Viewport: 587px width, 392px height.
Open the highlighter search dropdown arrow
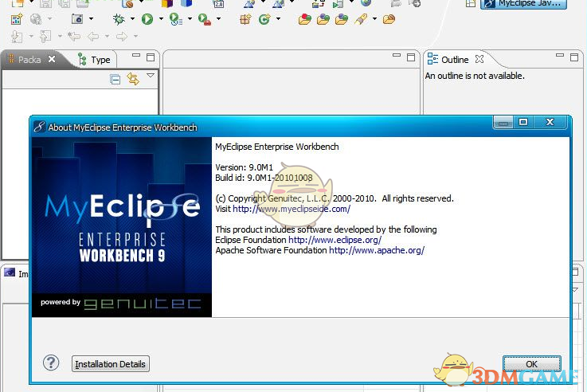click(x=374, y=18)
